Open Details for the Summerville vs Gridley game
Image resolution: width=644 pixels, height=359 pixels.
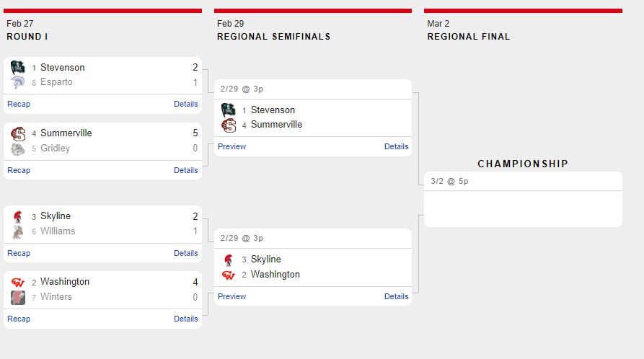pos(186,170)
